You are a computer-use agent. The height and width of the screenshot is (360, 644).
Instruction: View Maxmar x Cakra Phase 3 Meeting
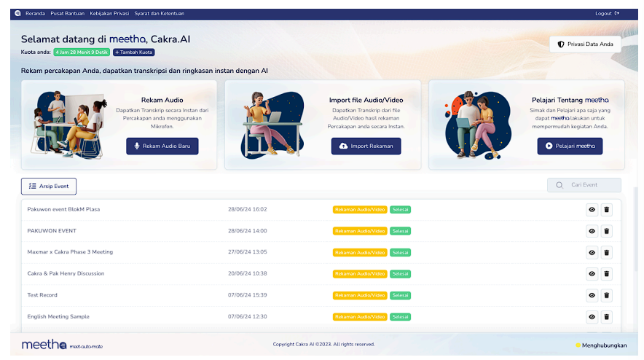[592, 252]
